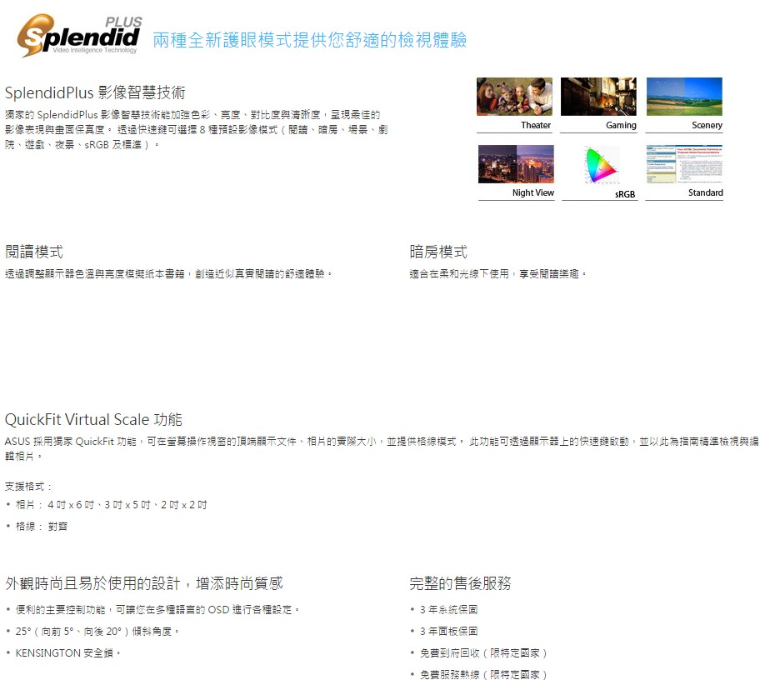
Task: Click the OSD 進行各種設定 bullet
Action: (157, 610)
